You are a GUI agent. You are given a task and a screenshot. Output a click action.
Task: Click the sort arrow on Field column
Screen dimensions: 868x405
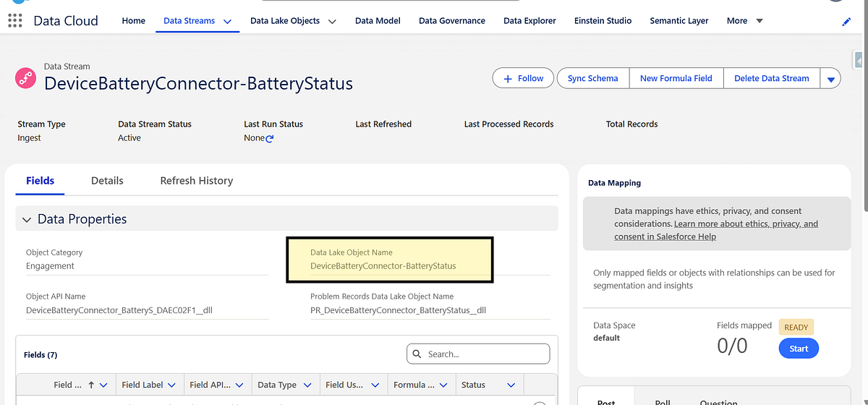point(91,385)
